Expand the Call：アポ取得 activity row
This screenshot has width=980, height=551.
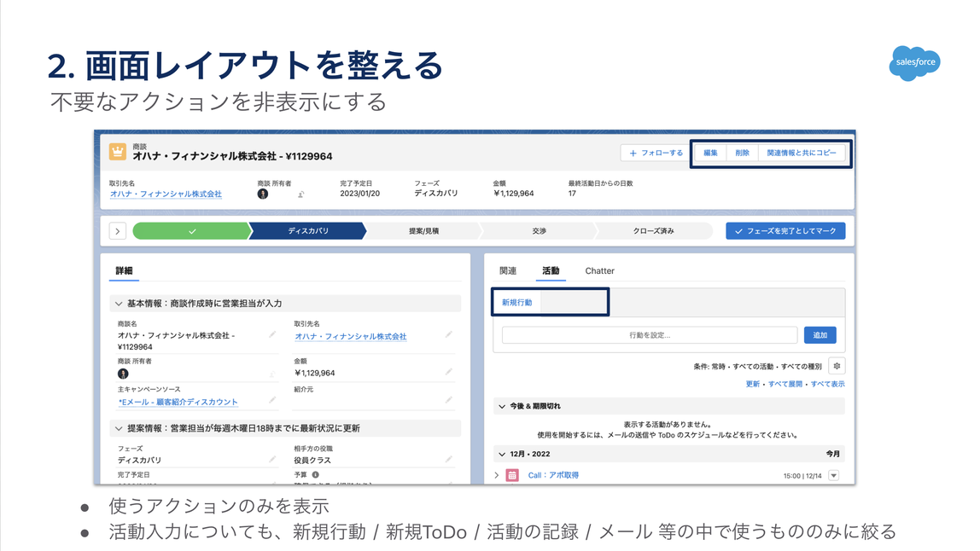(x=497, y=475)
